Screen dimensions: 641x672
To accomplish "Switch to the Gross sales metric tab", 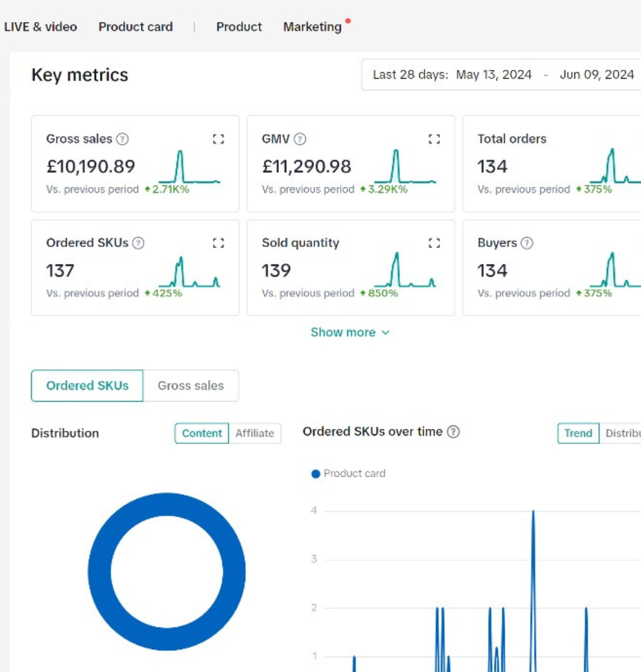I will point(191,386).
